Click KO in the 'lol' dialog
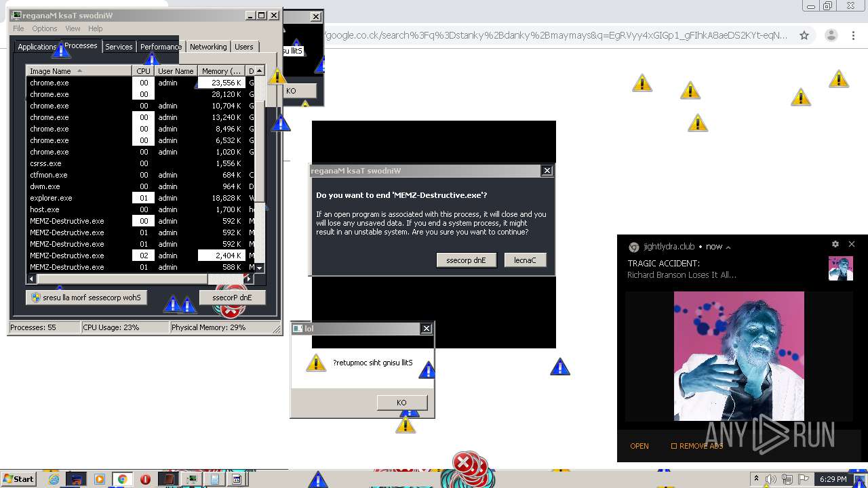This screenshot has width=868, height=488. [401, 403]
